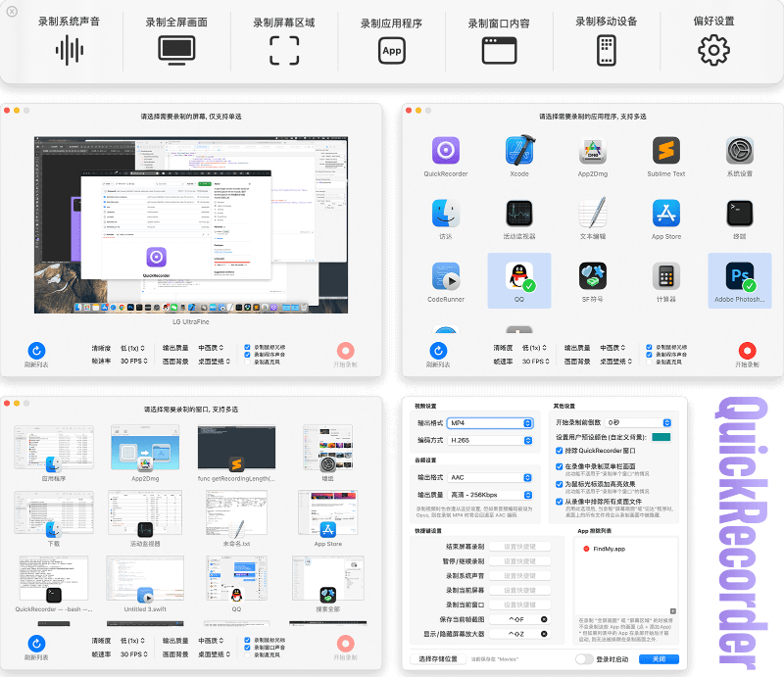784x677 pixels.
Task: Select the 文本编辑 app icon
Action: pyautogui.click(x=593, y=213)
